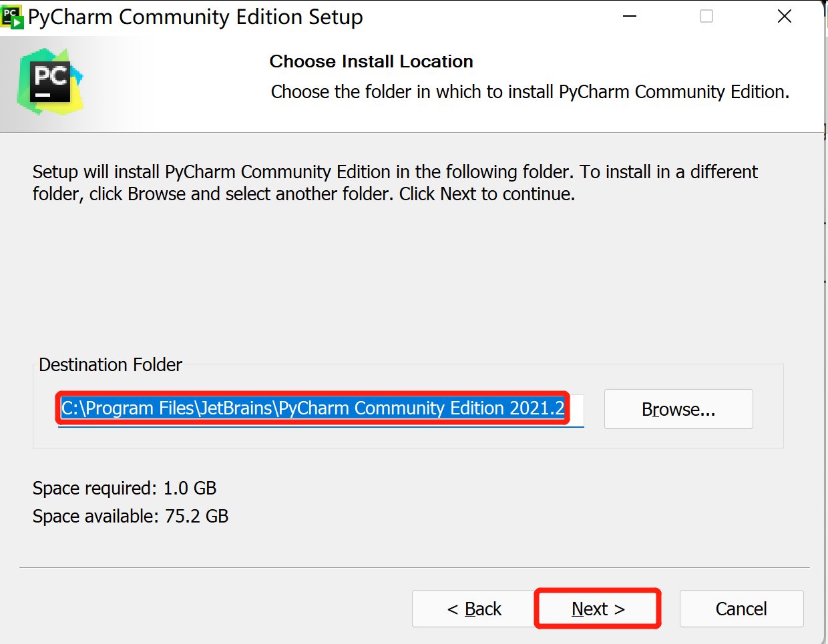Screen dimensions: 828x644
Task: Click 'Space available: 75.2 GB' text
Action: point(131,516)
